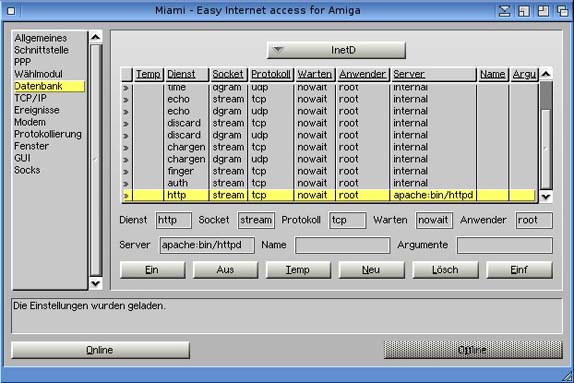Click sidebar list scroll up arrow

pyautogui.click(x=96, y=37)
